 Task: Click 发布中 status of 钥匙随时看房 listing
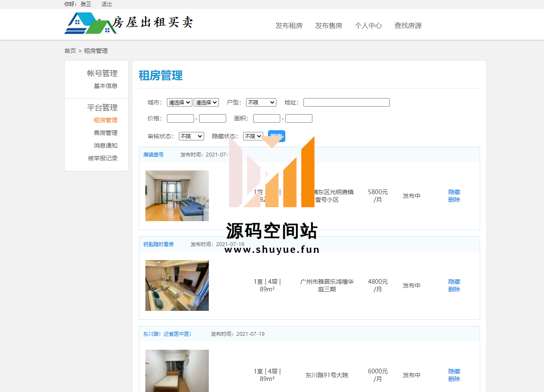coord(412,285)
